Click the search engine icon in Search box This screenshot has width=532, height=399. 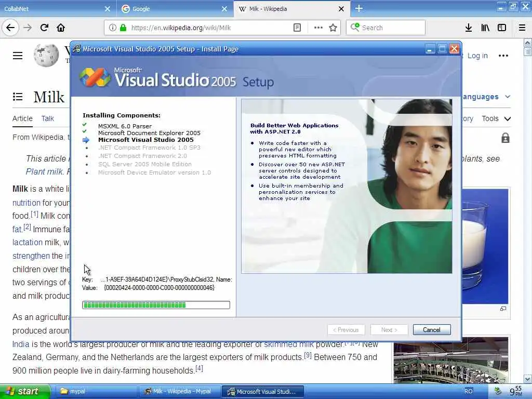click(355, 27)
